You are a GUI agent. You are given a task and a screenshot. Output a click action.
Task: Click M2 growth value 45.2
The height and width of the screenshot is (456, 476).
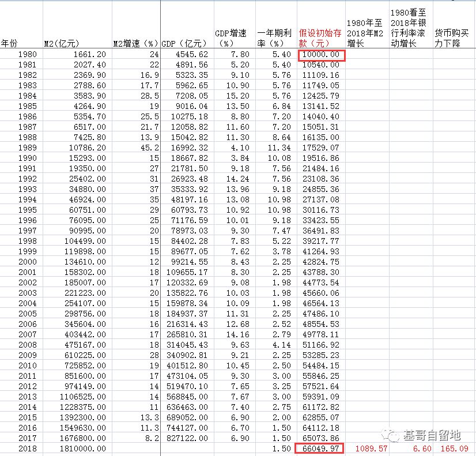[150, 148]
